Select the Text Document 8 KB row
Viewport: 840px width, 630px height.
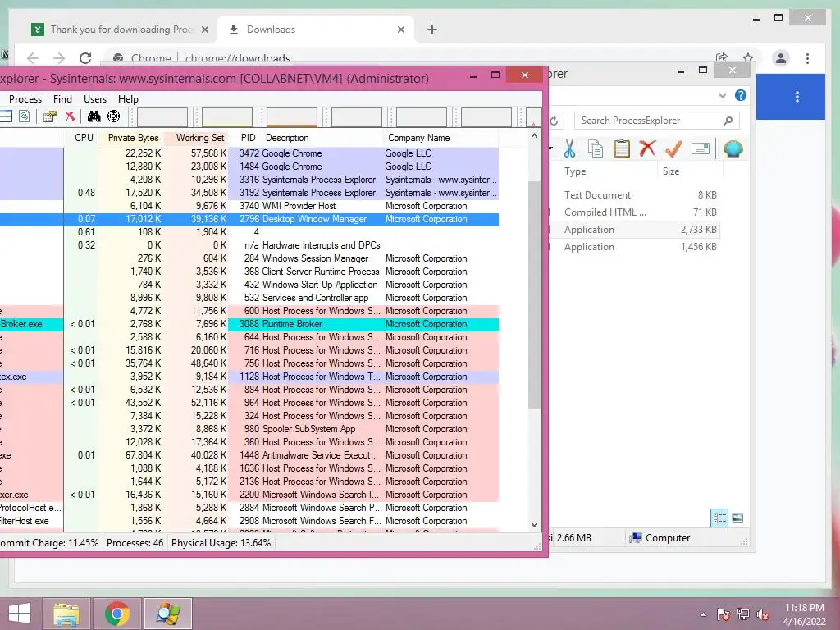point(635,195)
